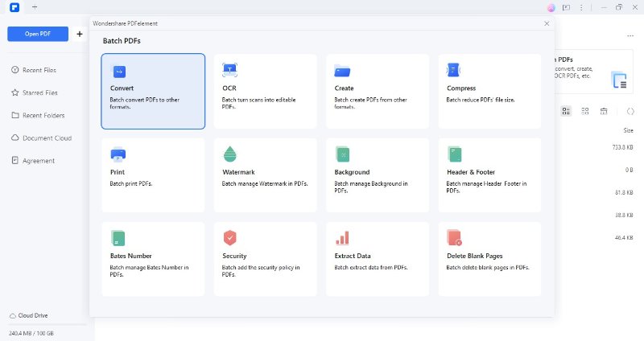Click the Delete Blank Pages icon

click(454, 238)
